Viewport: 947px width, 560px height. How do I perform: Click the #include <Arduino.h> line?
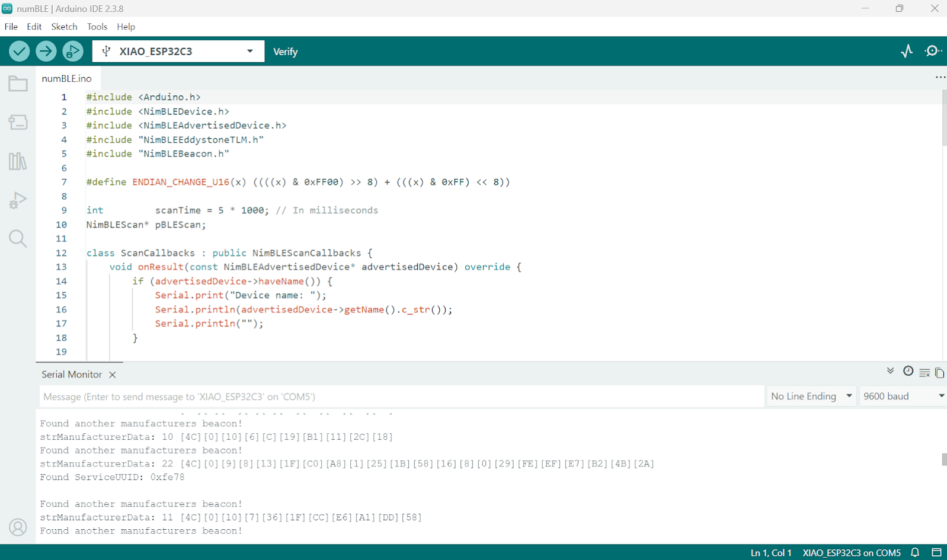pyautogui.click(x=143, y=97)
